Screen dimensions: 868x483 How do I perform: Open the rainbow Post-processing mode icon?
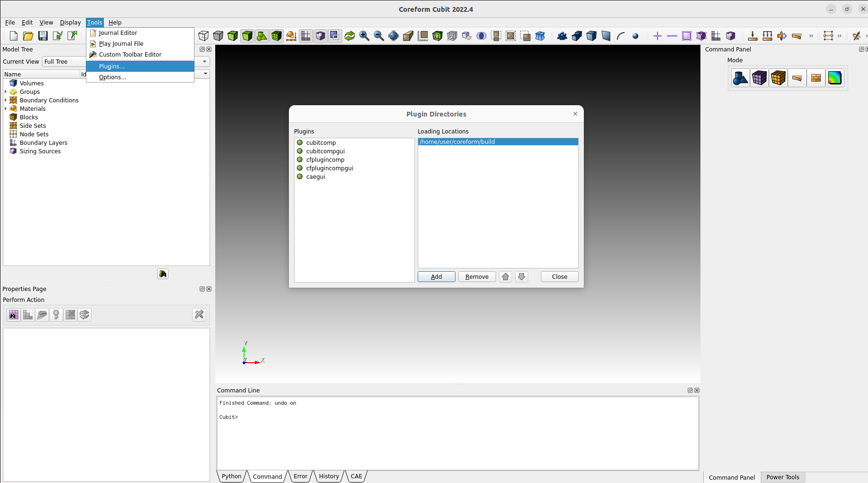coord(835,78)
